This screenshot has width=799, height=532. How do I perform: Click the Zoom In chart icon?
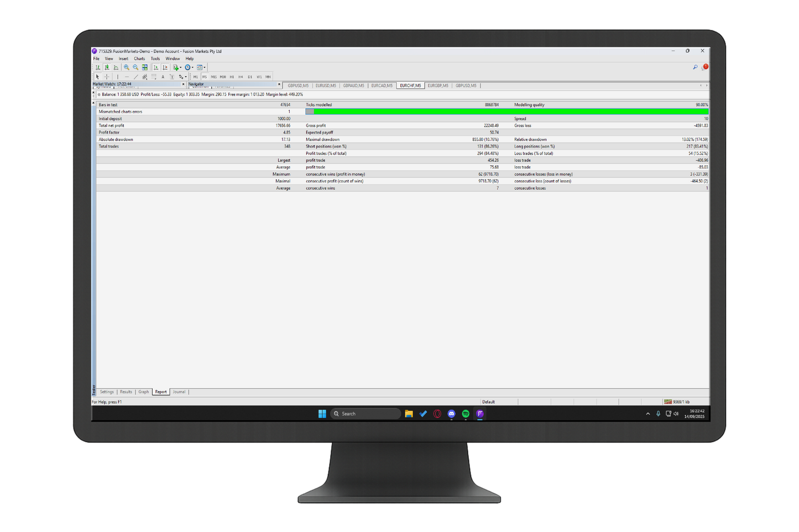127,67
